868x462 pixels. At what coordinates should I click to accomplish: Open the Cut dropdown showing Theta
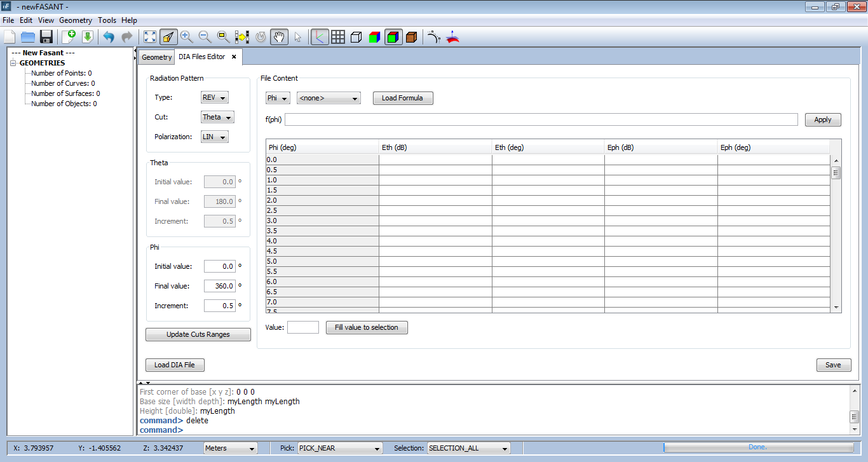point(217,117)
